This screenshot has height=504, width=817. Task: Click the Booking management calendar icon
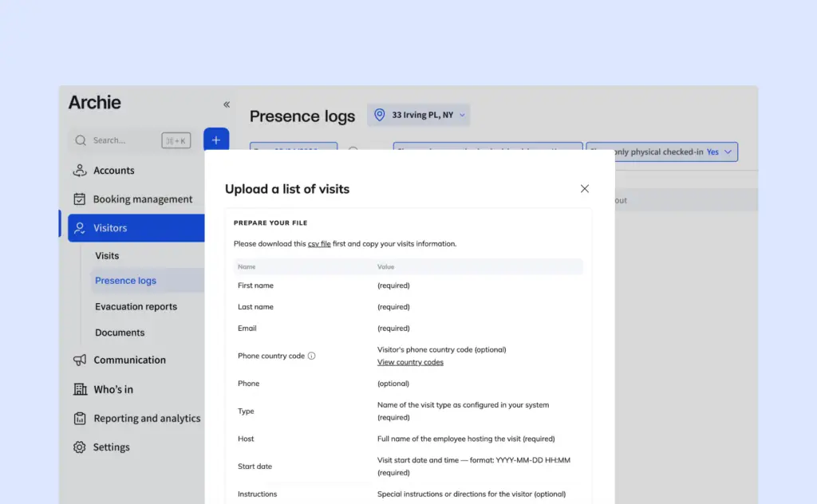click(79, 199)
